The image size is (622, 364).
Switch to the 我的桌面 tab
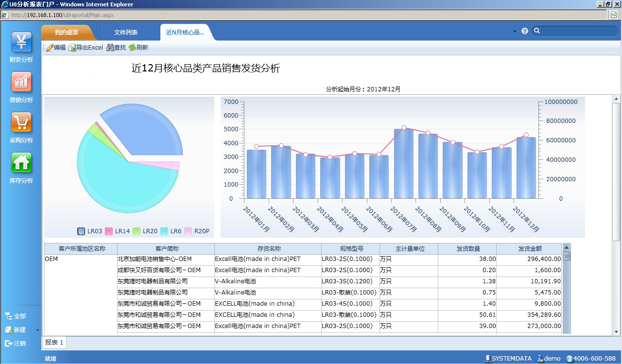click(67, 33)
